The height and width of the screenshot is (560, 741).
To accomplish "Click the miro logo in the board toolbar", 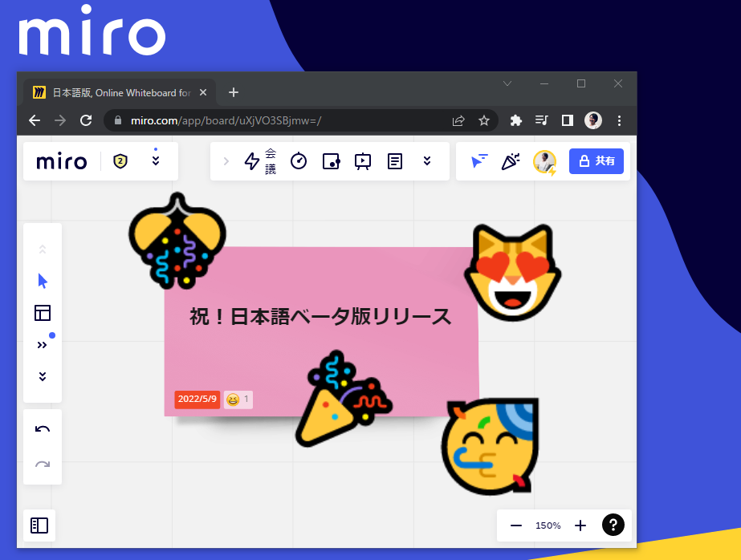I will tap(62, 162).
